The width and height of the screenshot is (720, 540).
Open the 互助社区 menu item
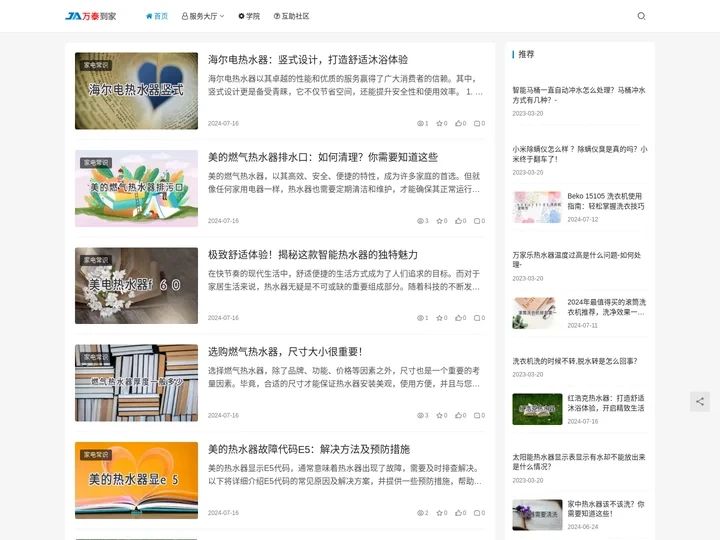[291, 16]
